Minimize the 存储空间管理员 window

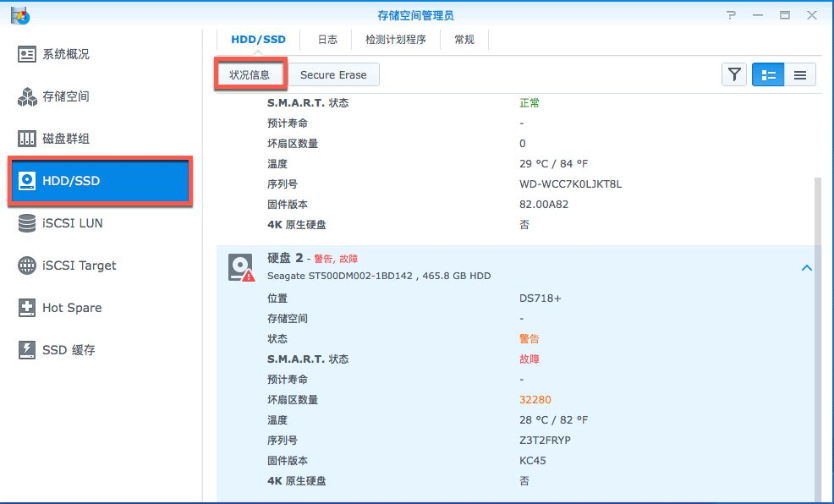758,15
